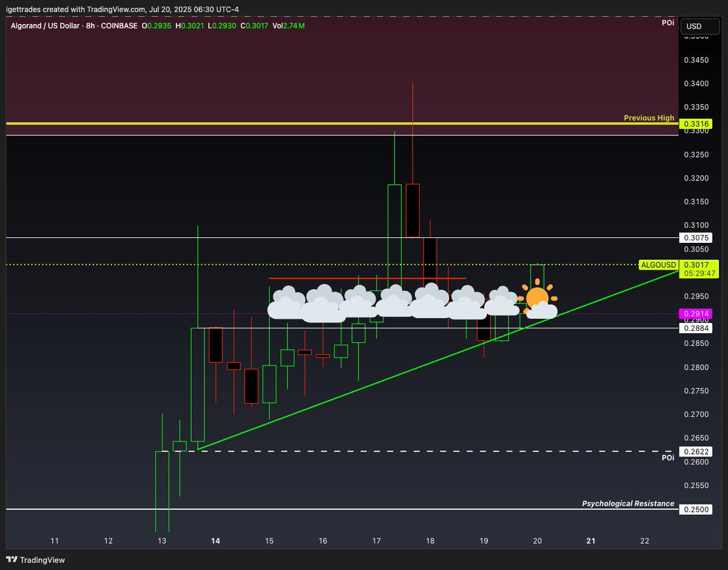The width and height of the screenshot is (728, 570).
Task: Click the volume reading Vol2.74M
Action: point(289,26)
